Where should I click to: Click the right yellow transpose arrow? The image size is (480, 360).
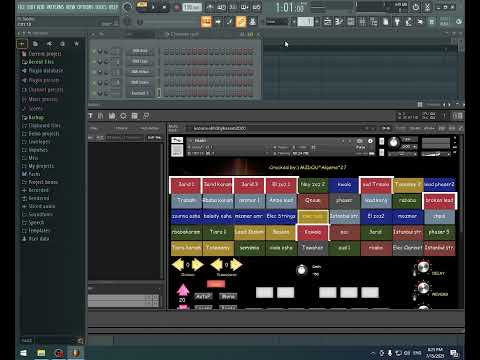[x=236, y=265]
